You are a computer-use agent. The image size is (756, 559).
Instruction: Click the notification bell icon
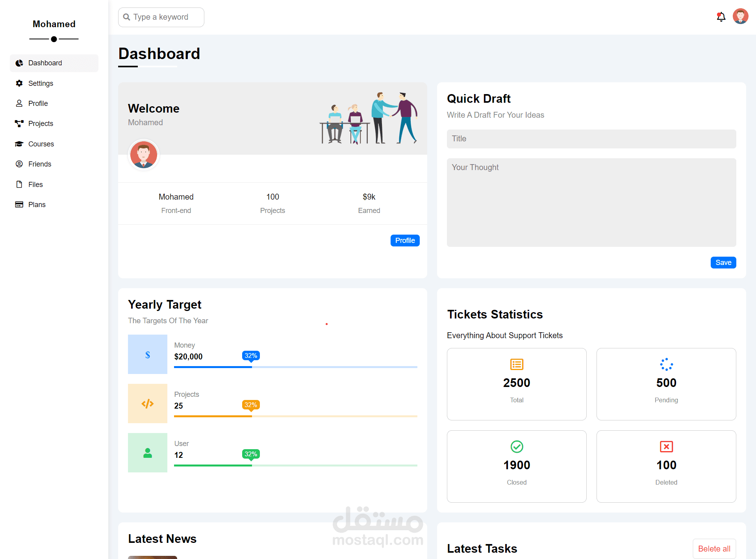click(721, 17)
